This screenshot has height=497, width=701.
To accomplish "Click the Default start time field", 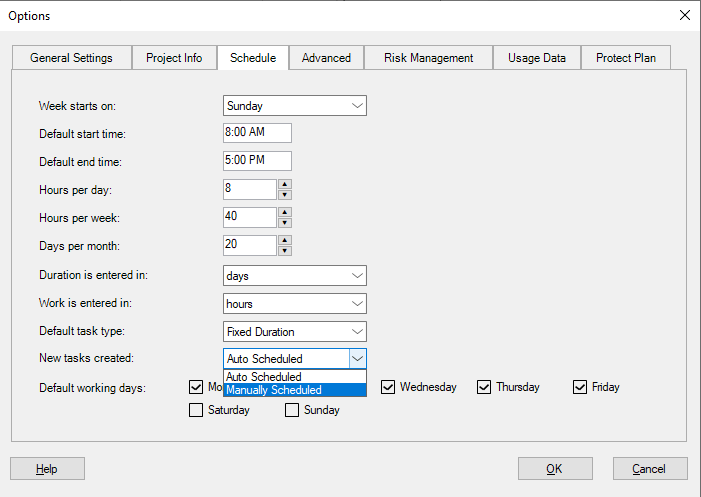I will [x=257, y=133].
